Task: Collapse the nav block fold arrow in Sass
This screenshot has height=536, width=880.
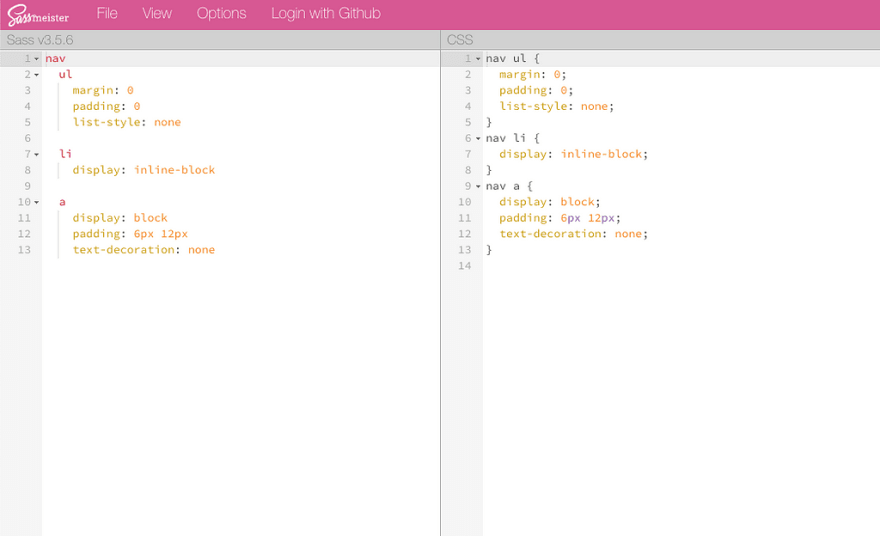Action: tap(36, 59)
